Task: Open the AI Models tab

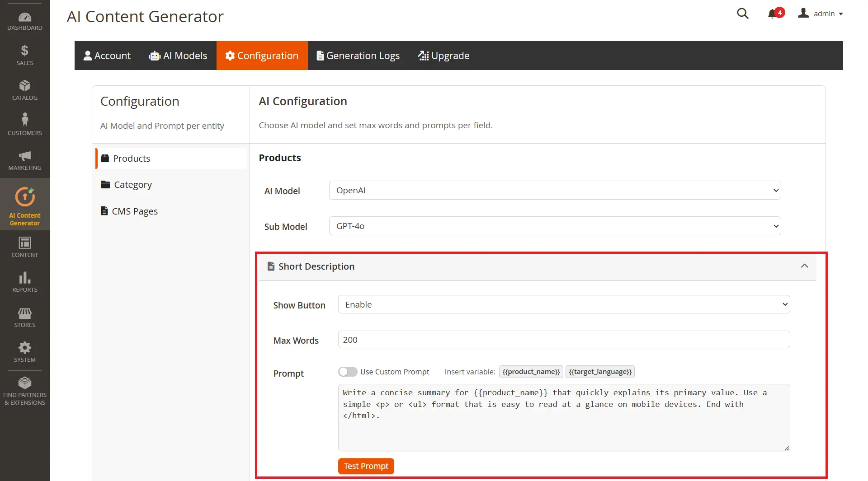Action: (178, 55)
